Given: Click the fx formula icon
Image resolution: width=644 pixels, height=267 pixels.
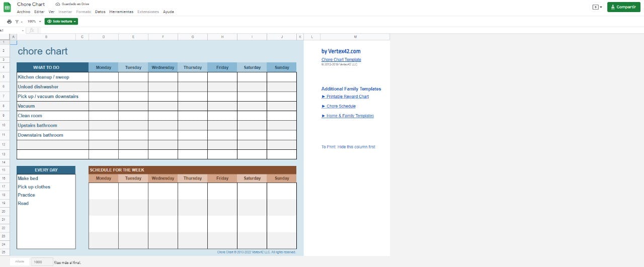Looking at the screenshot, I should coord(31,30).
